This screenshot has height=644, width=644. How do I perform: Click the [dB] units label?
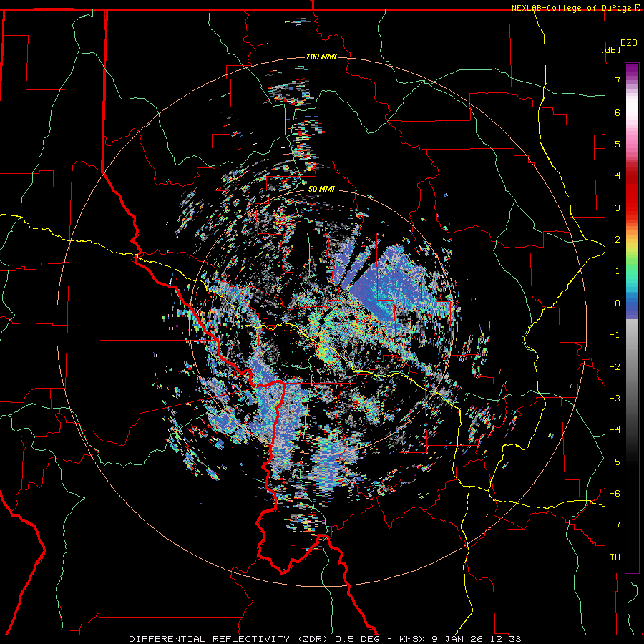(610, 49)
